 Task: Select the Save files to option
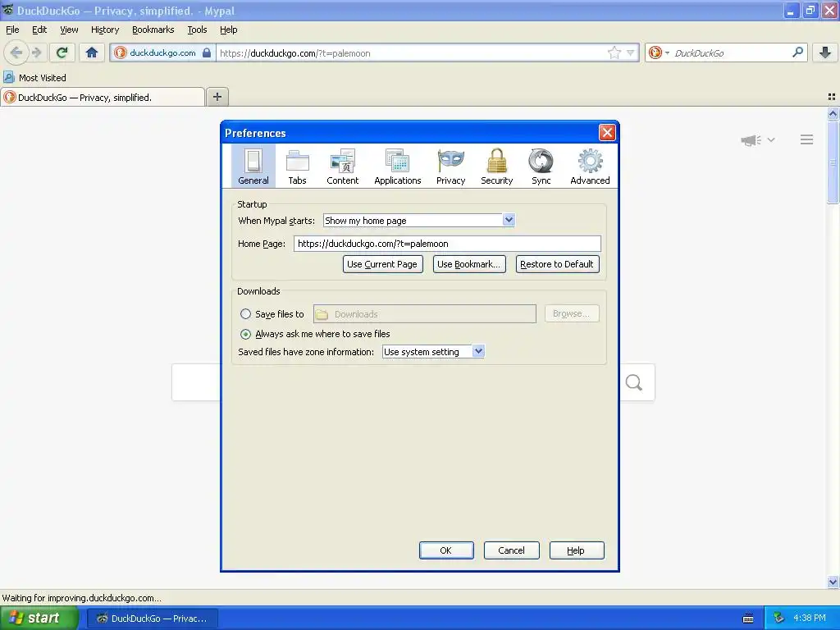245,314
